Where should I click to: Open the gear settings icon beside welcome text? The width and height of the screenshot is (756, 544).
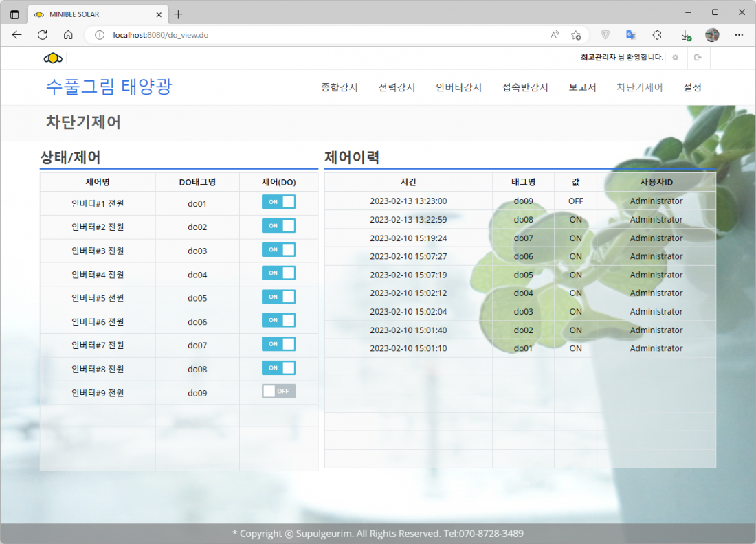click(x=676, y=58)
